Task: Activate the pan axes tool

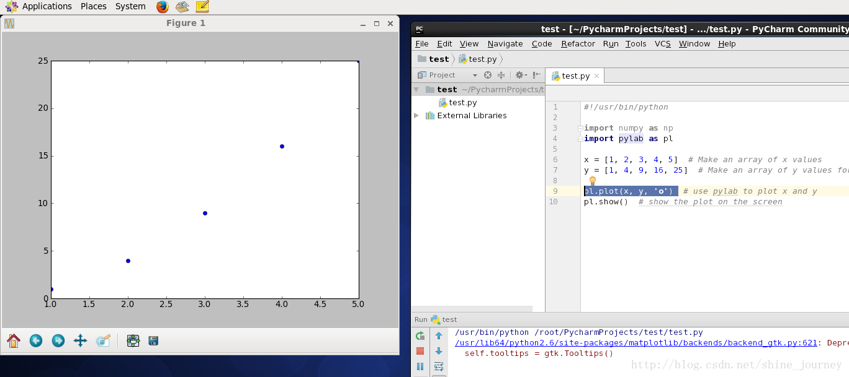Action: coord(80,341)
